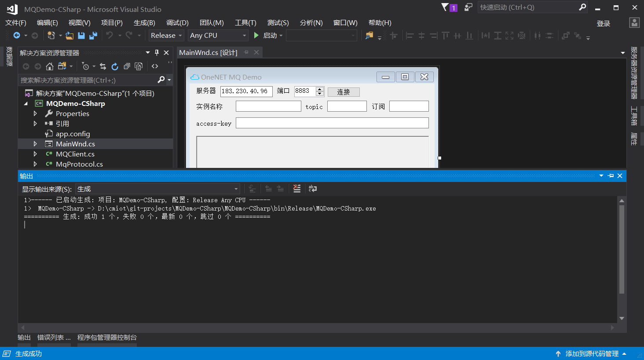Click the Solution Explorer Home icon

[x=50, y=66]
